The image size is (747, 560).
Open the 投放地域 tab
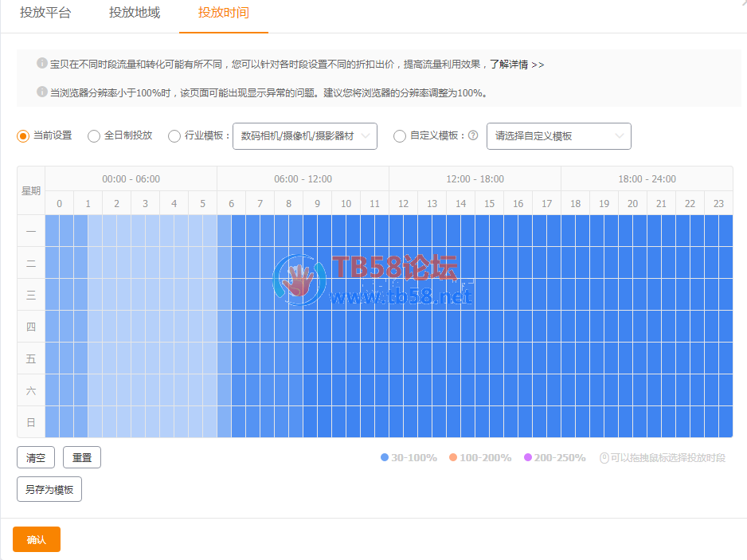[135, 14]
